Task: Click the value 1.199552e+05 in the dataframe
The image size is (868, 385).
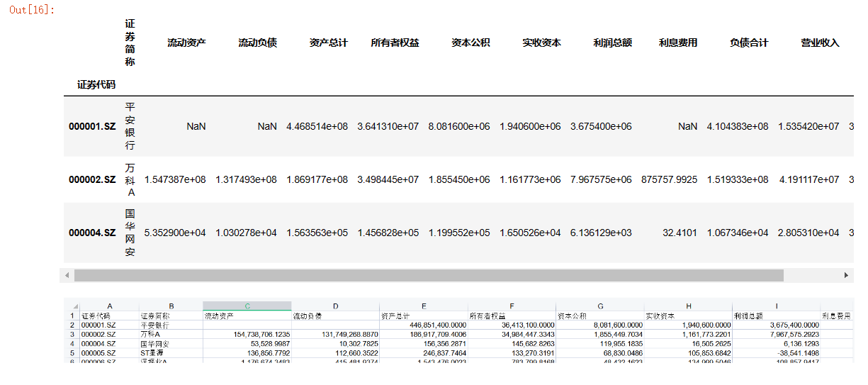Action: tap(459, 233)
